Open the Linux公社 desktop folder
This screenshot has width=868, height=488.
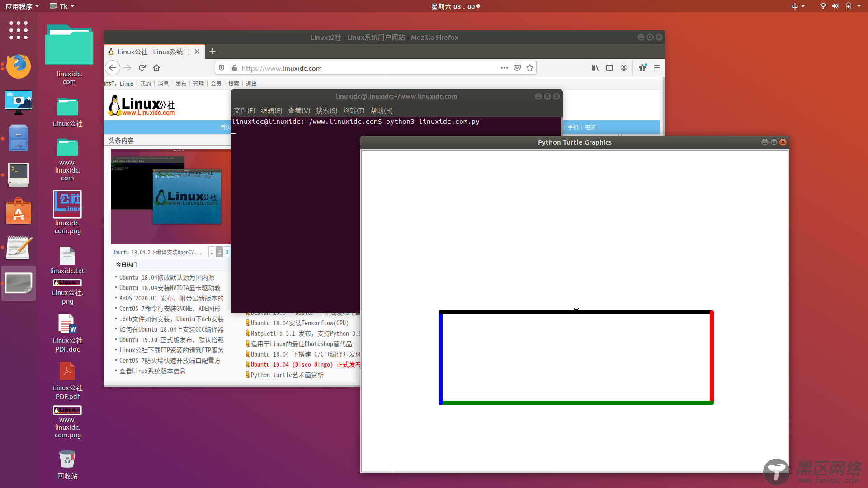[x=67, y=112]
